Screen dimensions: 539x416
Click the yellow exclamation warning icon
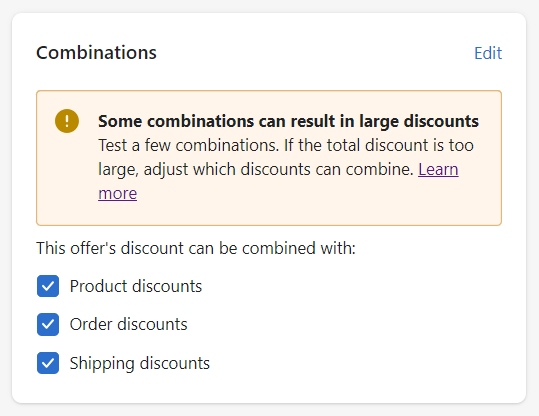[x=67, y=121]
